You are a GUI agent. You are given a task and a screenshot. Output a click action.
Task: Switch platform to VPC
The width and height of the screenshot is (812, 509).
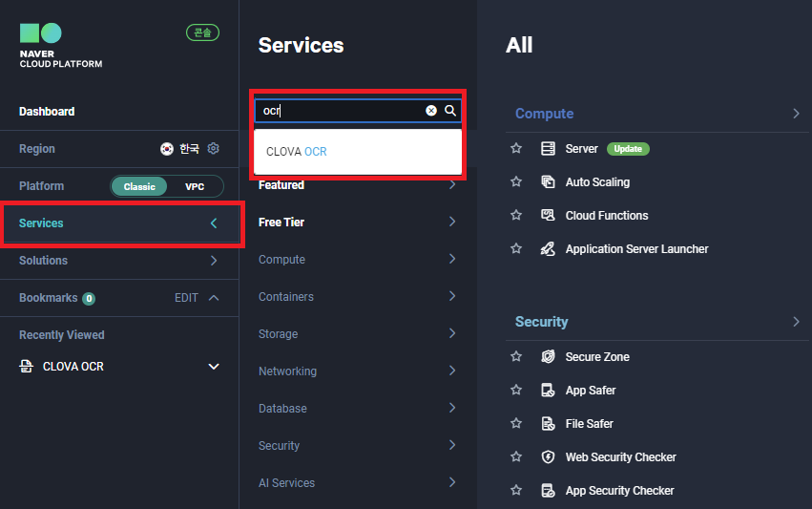tap(195, 186)
